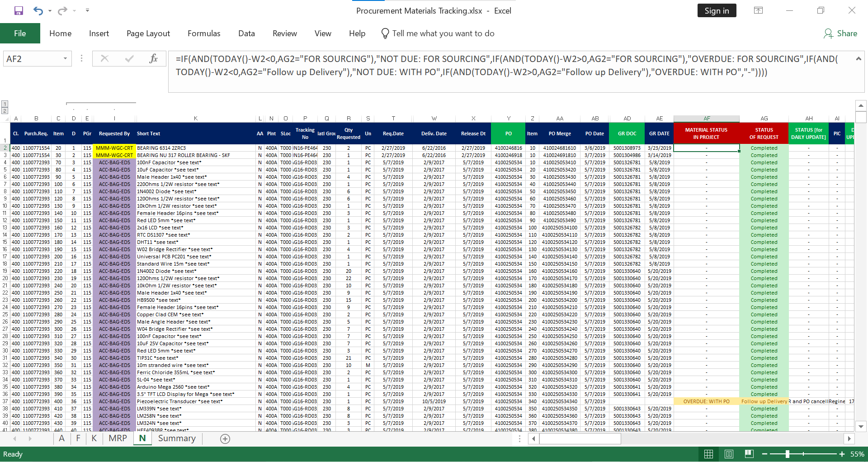Screen dimensions: 868x462
Task: Switch to sheet tab A
Action: (61, 438)
